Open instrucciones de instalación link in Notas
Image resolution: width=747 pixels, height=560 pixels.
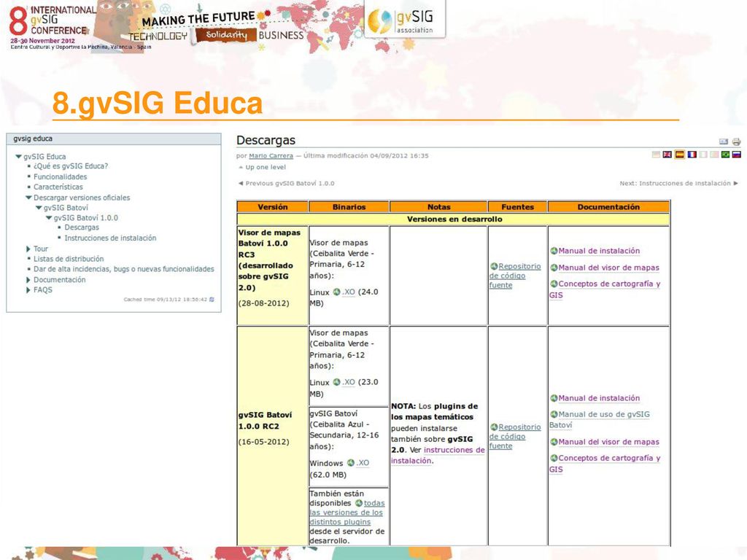[x=438, y=455]
